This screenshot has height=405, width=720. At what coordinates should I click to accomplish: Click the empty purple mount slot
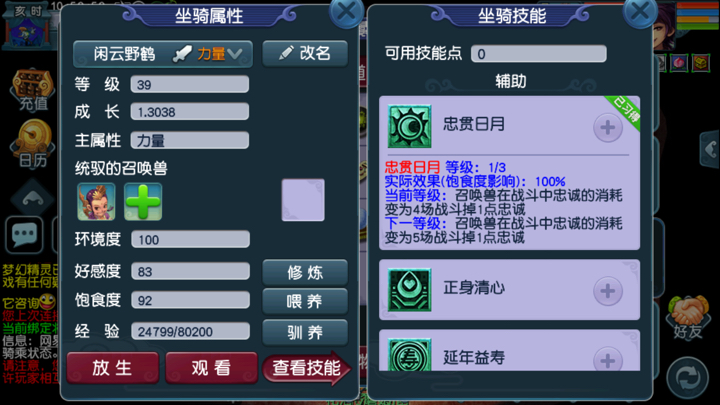tap(303, 200)
